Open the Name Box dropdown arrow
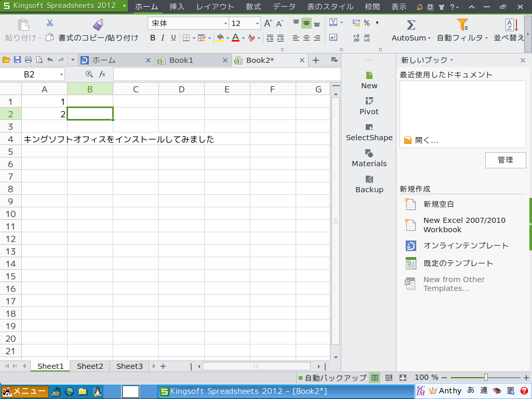 click(x=61, y=75)
